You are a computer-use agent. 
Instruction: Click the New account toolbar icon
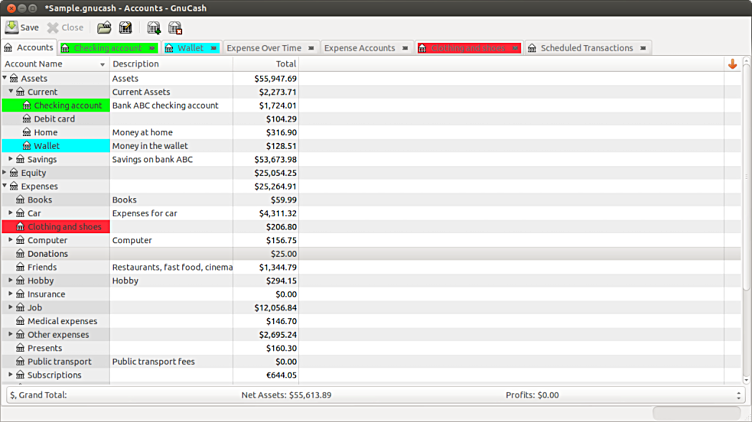click(154, 27)
